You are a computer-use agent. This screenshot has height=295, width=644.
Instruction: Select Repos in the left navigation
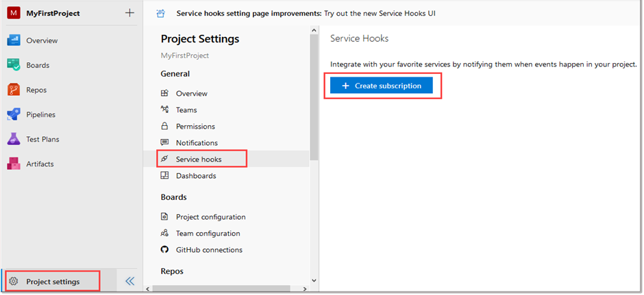36,90
